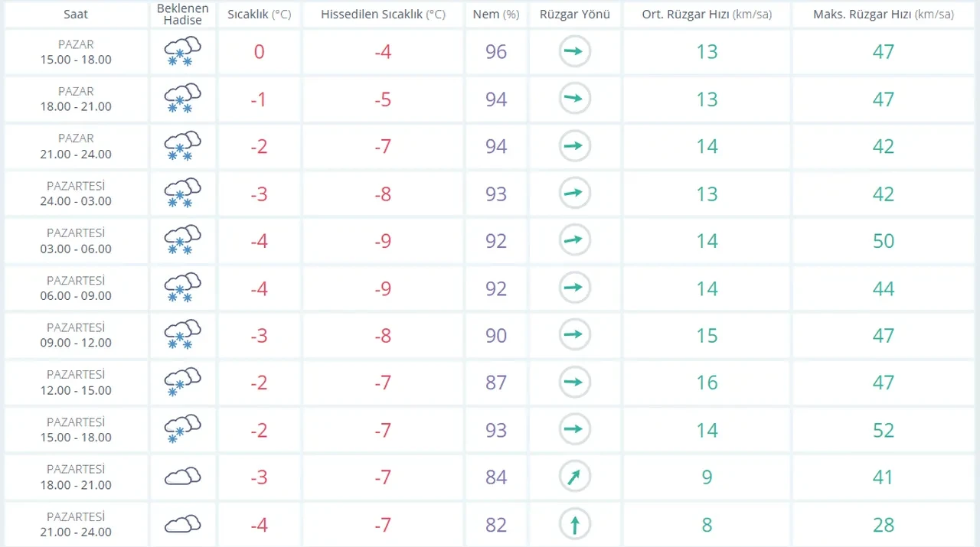Screen dimensions: 980x547
Task: Select the snow icon for Pazartesi 03.00 - 06.00
Action: click(182, 241)
